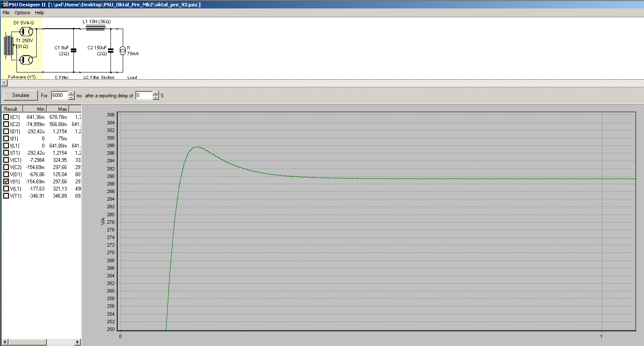Screen dimensions: 644x346
Task: Open the Options menu
Action: click(x=22, y=13)
